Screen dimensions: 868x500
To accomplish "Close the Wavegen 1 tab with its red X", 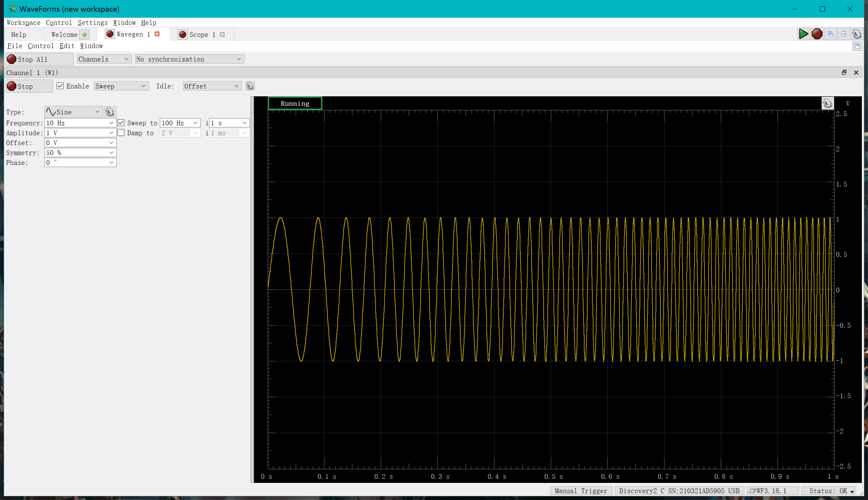I will 157,34.
